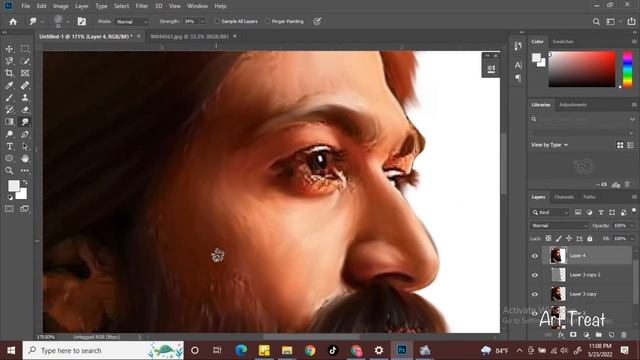Open the Character panel icon
Screen dimensions: 640x360
coord(518,64)
